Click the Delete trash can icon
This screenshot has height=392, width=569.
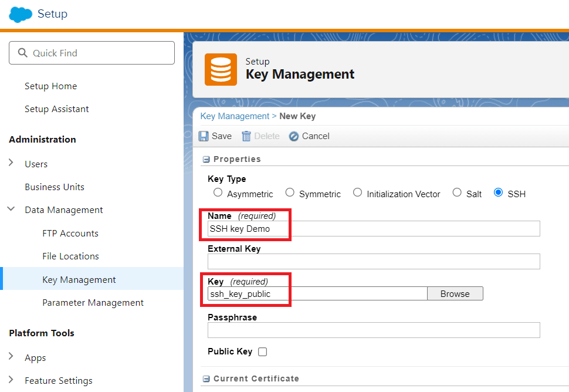(246, 136)
